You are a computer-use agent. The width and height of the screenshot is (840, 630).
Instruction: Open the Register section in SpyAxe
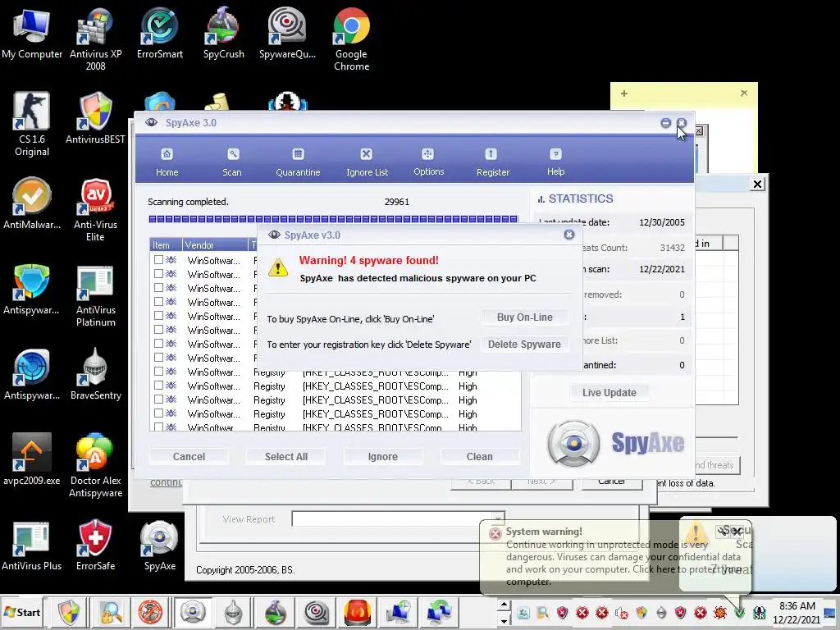(x=493, y=163)
